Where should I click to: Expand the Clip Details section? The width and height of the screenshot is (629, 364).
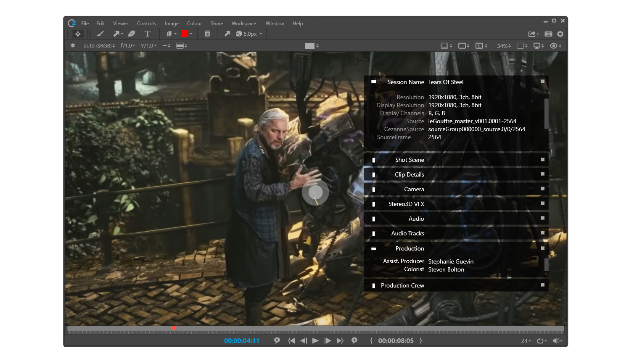click(x=373, y=175)
